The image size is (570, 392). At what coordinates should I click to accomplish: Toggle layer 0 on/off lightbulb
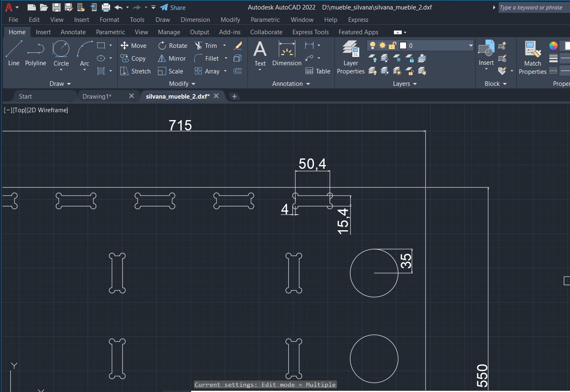pos(372,45)
